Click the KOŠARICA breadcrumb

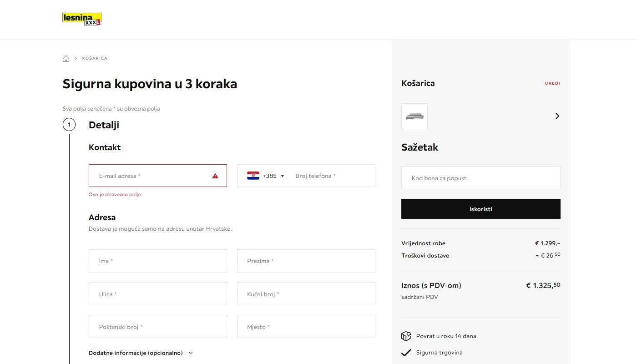(95, 58)
